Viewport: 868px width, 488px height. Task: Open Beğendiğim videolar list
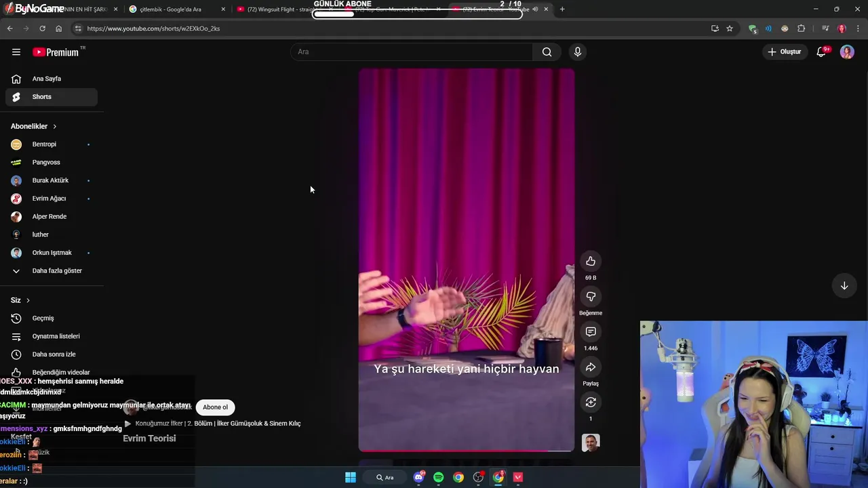tap(52, 372)
